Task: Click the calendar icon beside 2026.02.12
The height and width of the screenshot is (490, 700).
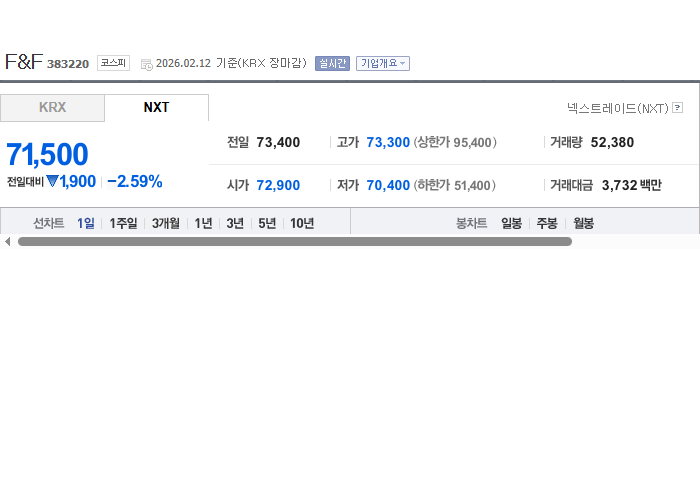Action: coord(146,64)
